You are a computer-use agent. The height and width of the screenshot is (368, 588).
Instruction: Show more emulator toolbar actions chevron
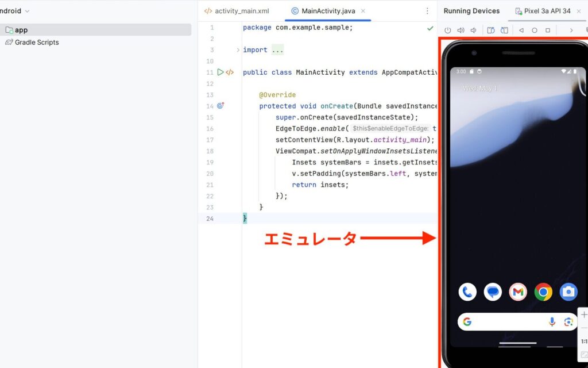571,30
